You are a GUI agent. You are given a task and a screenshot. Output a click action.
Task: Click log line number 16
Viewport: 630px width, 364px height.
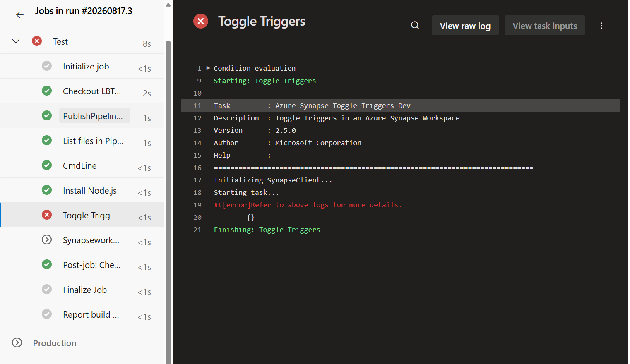[x=197, y=168]
